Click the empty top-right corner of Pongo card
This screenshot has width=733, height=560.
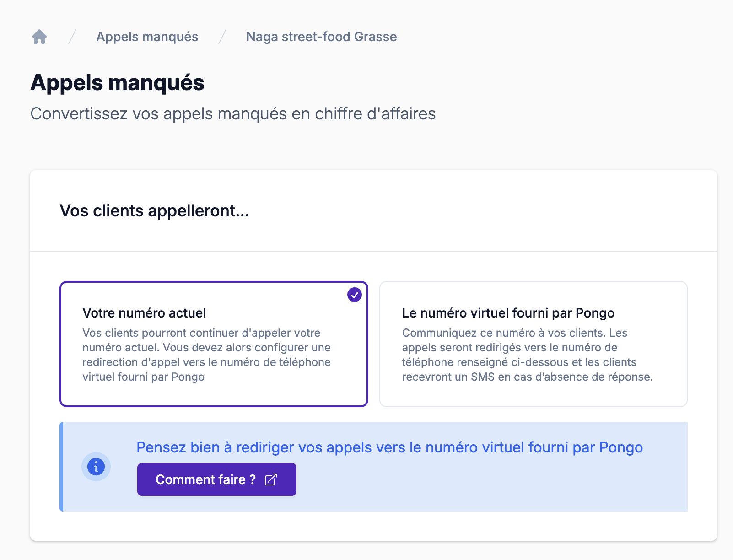tap(673, 295)
